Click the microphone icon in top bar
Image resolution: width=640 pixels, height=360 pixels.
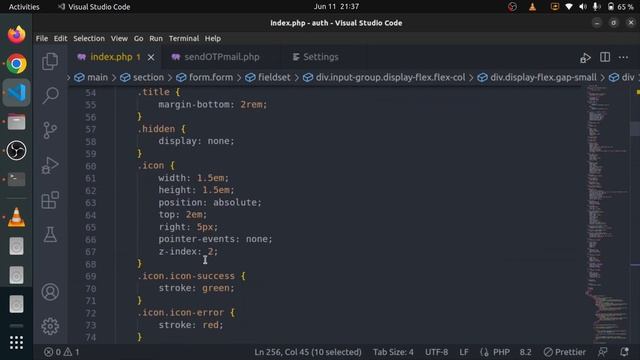[x=596, y=7]
